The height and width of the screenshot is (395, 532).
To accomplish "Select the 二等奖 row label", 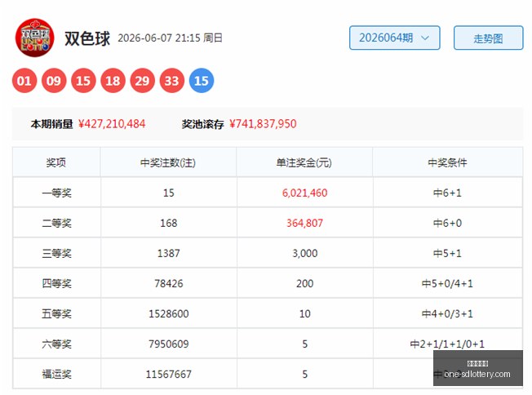I will [x=56, y=223].
